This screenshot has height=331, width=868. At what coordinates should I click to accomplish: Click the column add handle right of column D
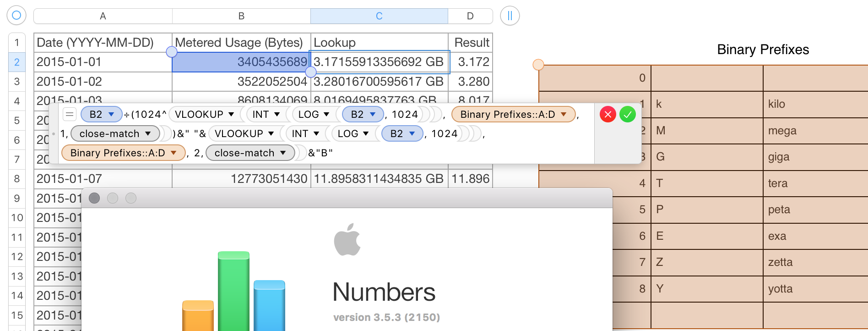(510, 16)
